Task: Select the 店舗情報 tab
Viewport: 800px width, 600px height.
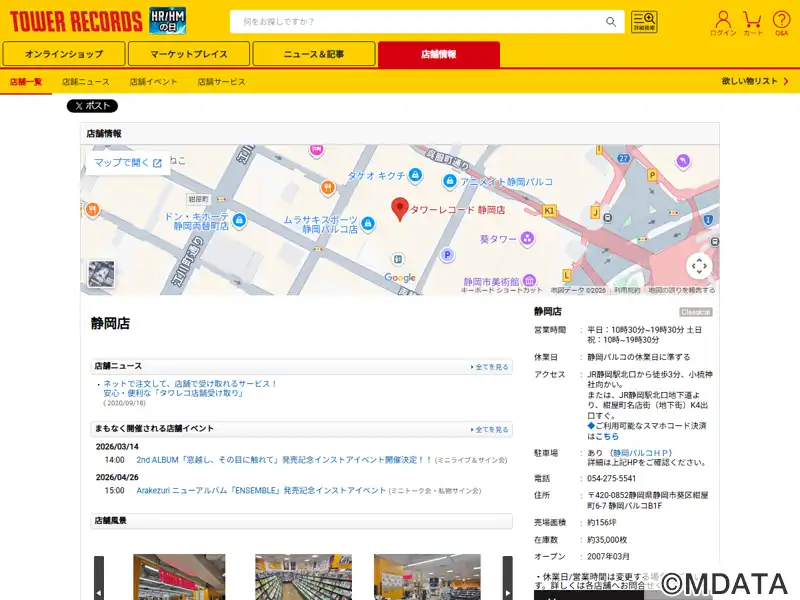Action: [439, 54]
